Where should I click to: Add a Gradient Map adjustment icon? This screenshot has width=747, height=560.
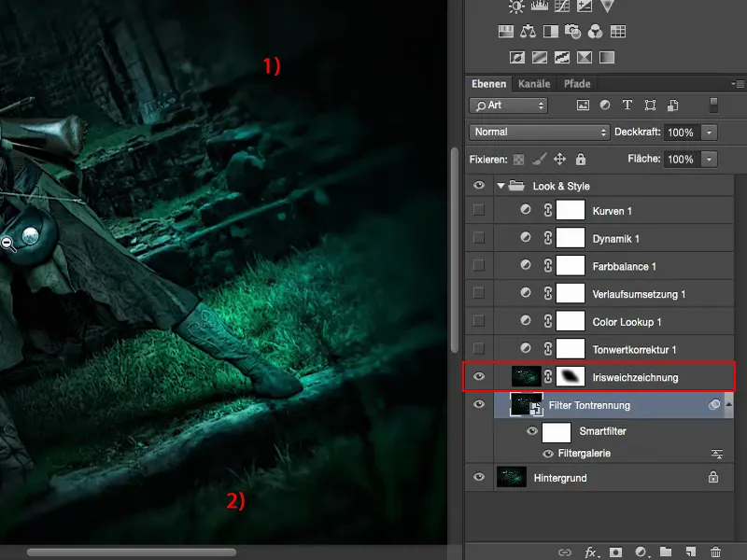(607, 58)
